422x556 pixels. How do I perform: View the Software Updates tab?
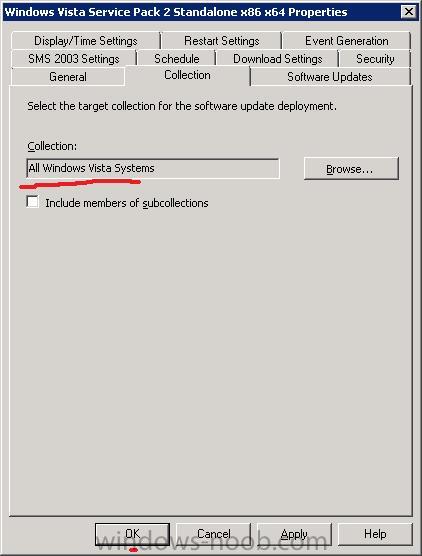[x=330, y=77]
